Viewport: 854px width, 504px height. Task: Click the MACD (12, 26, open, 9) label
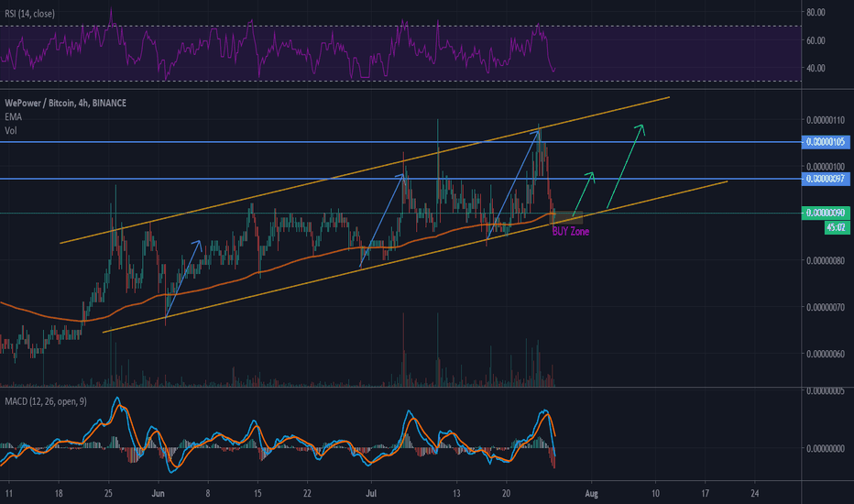[x=46, y=401]
